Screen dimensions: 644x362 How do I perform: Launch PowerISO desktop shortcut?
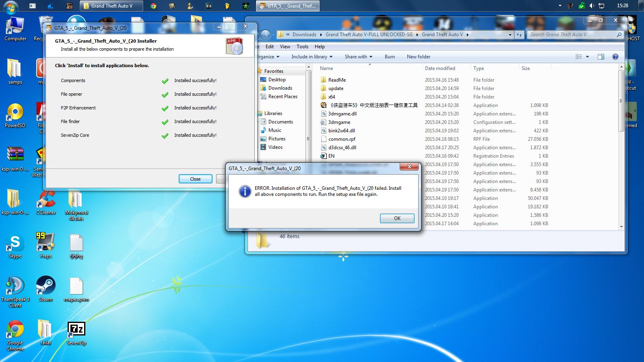pos(15,115)
